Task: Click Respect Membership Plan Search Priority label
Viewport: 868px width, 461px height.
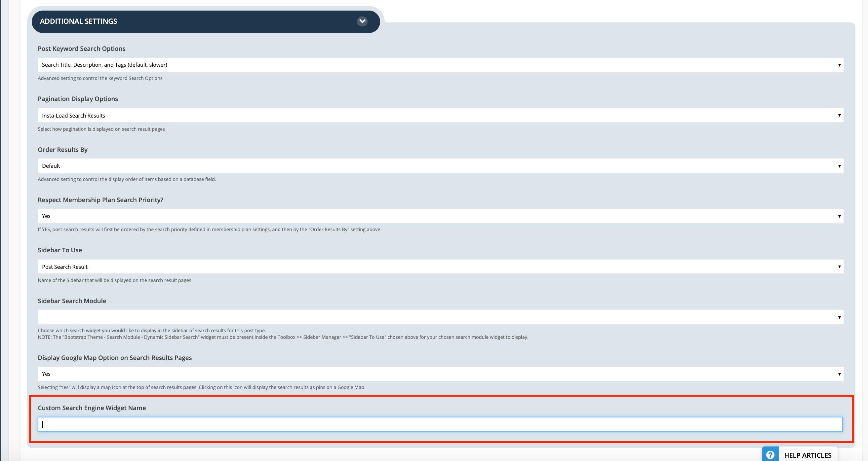Action: [x=100, y=200]
